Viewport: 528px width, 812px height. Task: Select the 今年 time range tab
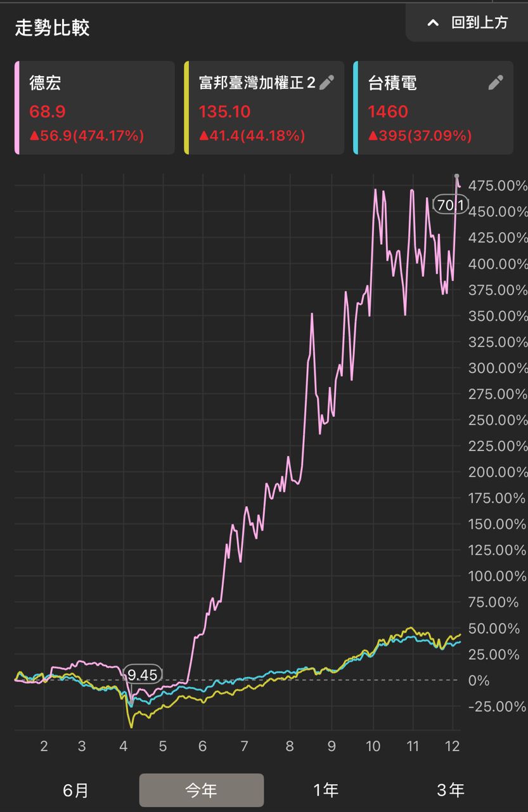(x=201, y=790)
